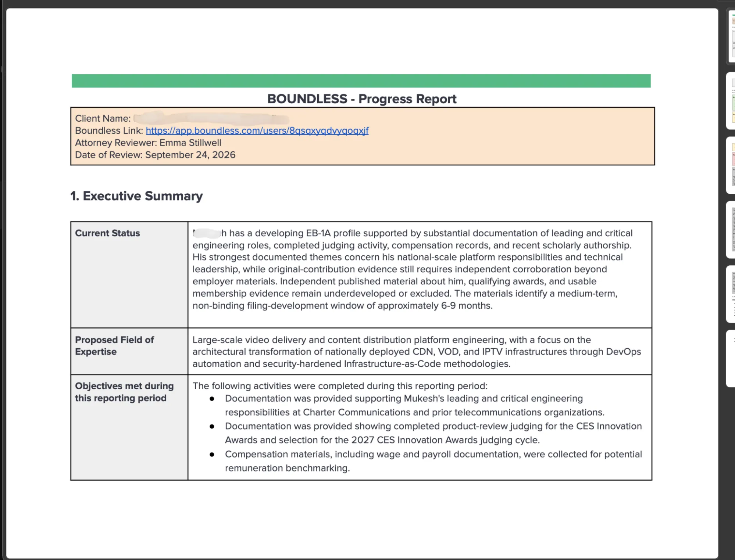
Task: Click the 'Proposed Field of Expertise' cell
Action: point(129,351)
